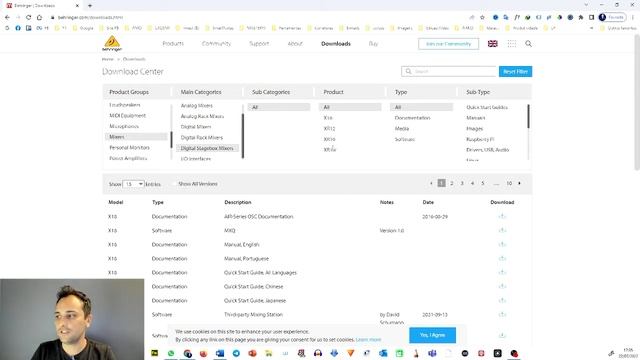Screen dimensions: 640x360
Task: Open the Buy menu item
Action: tap(373, 44)
